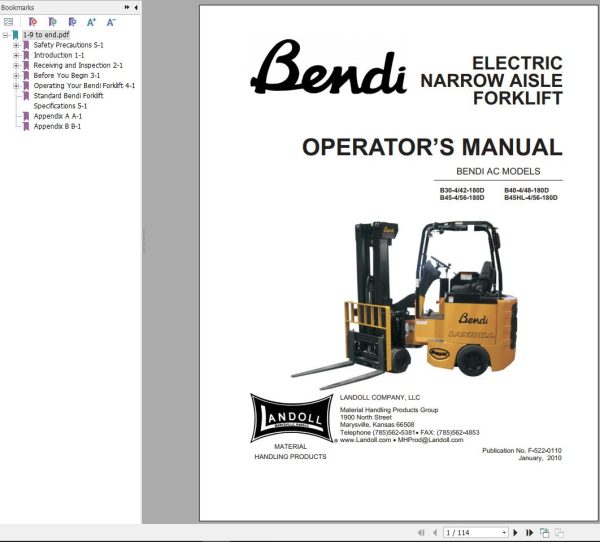Click ELECTRIC NARROW AISLE FORKLIFT title
Viewport: 600px width, 542px height.
[x=492, y=80]
